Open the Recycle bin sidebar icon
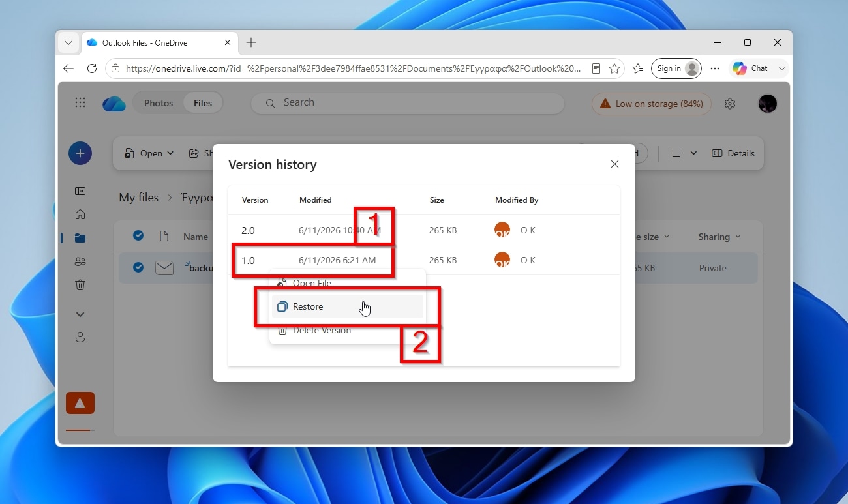The height and width of the screenshot is (504, 848). 80,285
